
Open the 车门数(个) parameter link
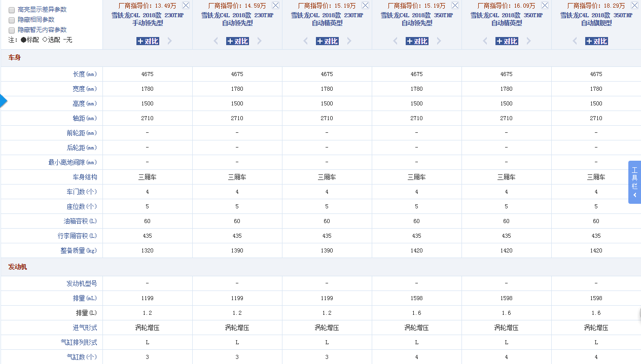[82, 192]
